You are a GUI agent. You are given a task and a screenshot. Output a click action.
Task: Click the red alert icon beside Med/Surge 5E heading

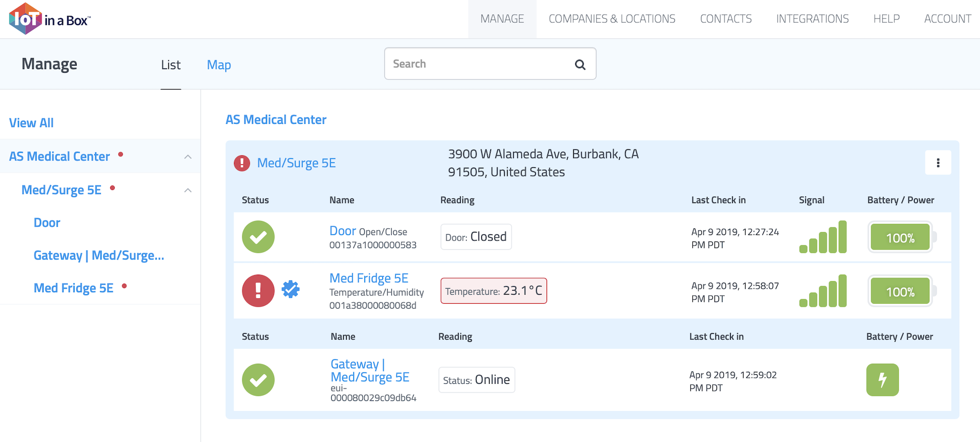[242, 163]
